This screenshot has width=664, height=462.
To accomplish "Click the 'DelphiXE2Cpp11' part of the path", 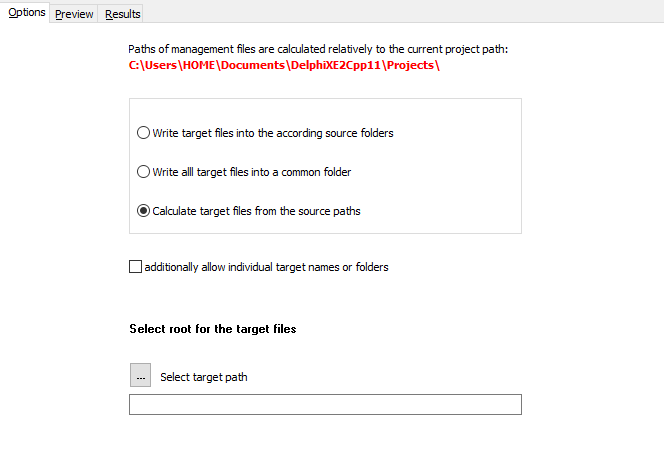I will (329, 66).
